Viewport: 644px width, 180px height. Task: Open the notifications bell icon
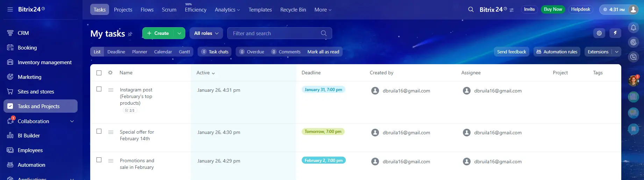pyautogui.click(x=633, y=28)
